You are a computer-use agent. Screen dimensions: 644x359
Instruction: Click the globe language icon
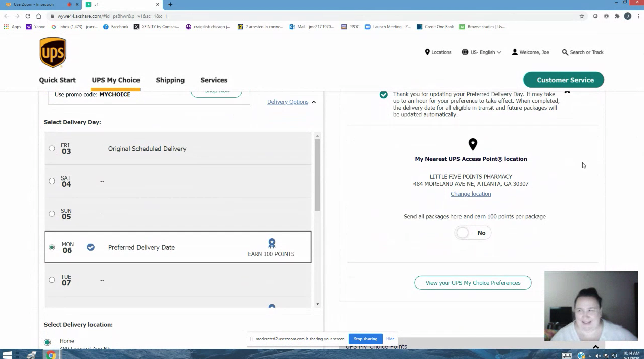465,52
